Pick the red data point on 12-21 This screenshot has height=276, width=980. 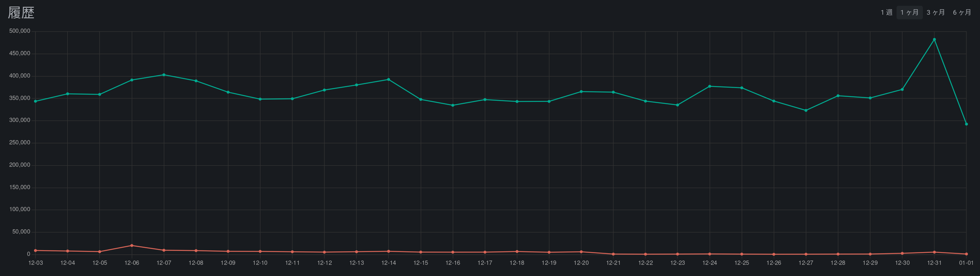(613, 254)
